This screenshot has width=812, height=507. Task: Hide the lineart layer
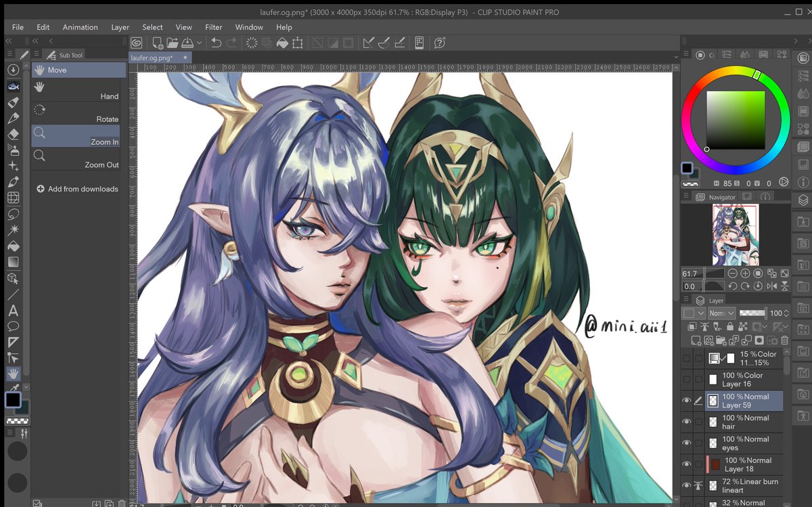click(687, 485)
